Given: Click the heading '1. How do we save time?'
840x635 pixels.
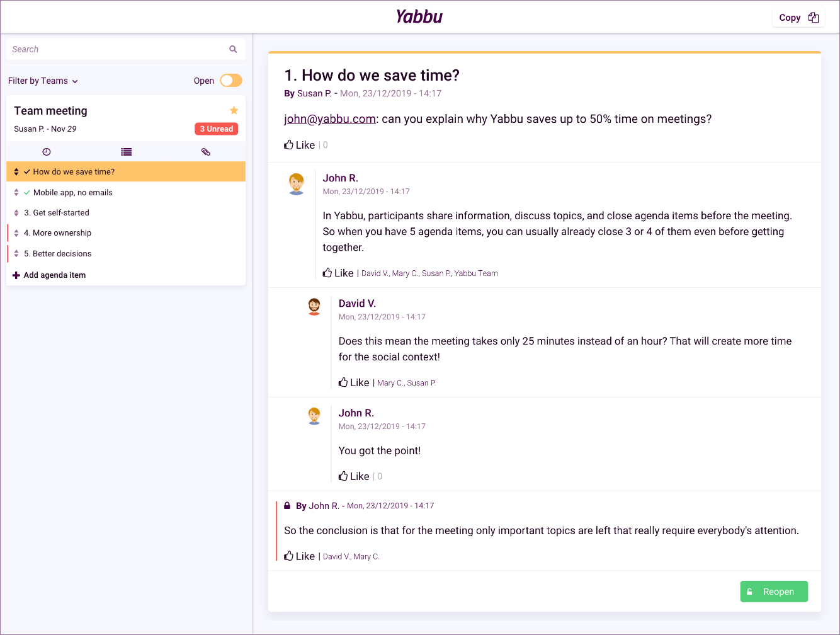Looking at the screenshot, I should coord(372,76).
